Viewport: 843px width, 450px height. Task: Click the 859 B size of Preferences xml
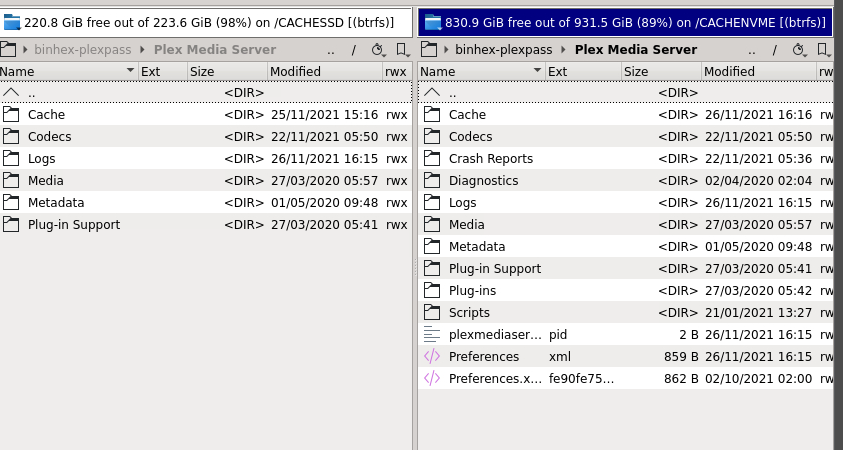click(x=681, y=356)
